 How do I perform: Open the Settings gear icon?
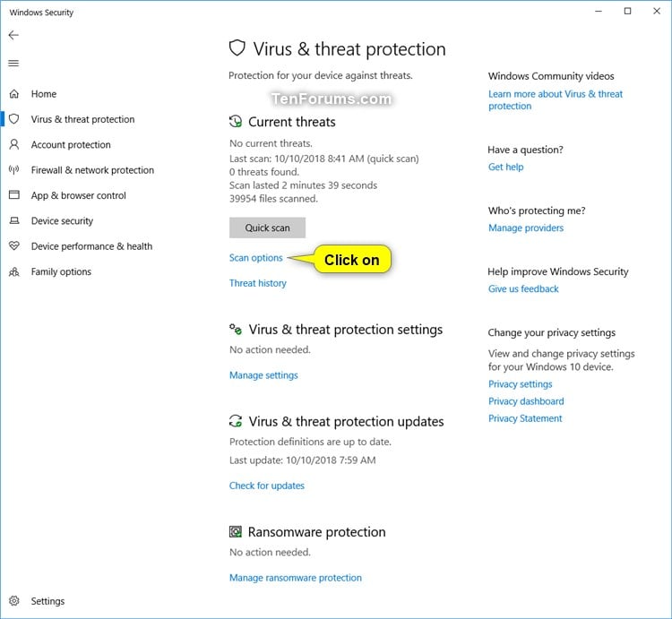pyautogui.click(x=14, y=601)
